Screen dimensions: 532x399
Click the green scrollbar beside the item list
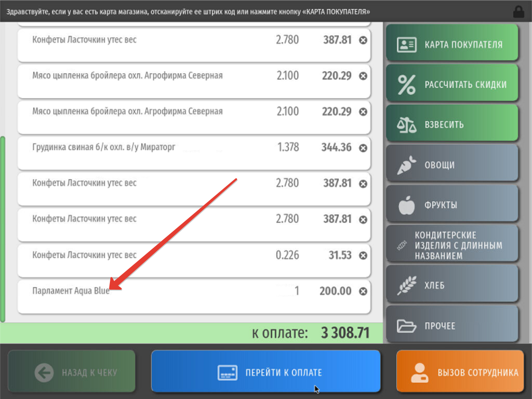3,229
